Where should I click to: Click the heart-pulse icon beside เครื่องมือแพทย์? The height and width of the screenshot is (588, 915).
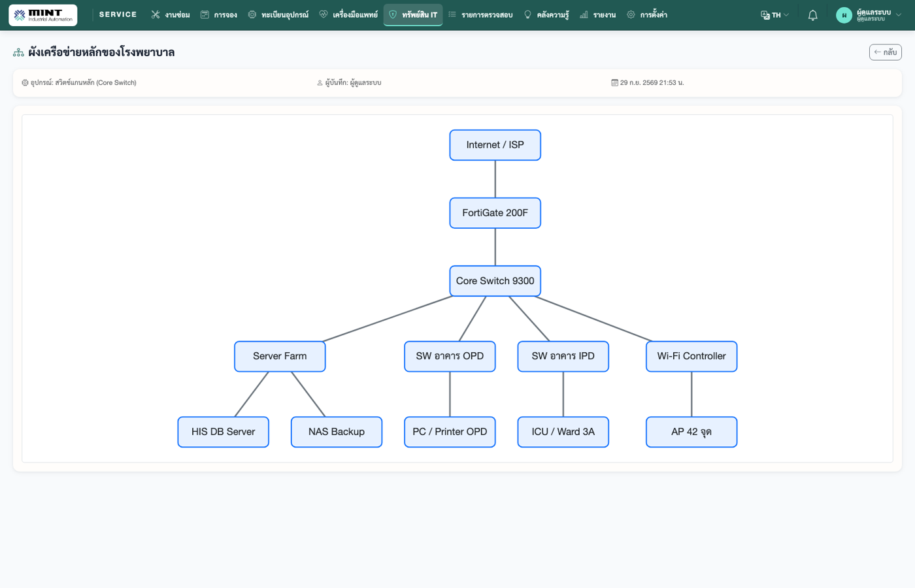click(324, 14)
